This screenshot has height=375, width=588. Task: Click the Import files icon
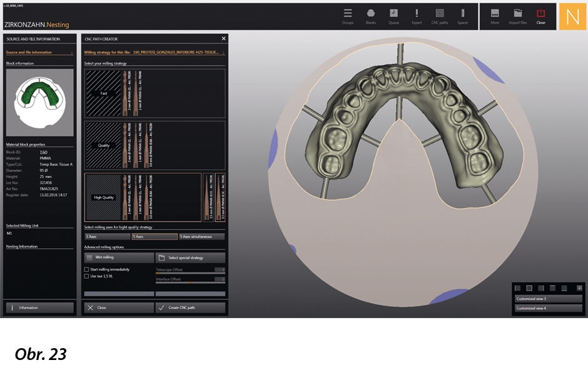coord(517,16)
